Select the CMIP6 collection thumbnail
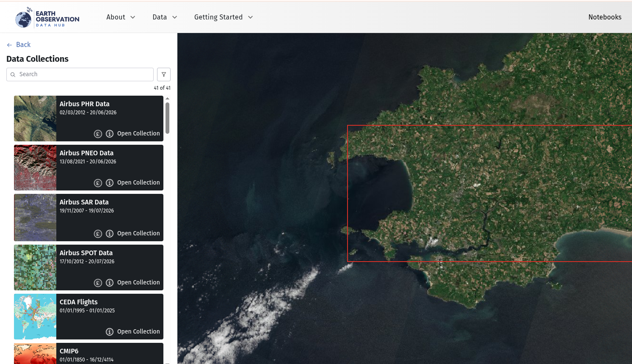This screenshot has height=364, width=632. 35,353
